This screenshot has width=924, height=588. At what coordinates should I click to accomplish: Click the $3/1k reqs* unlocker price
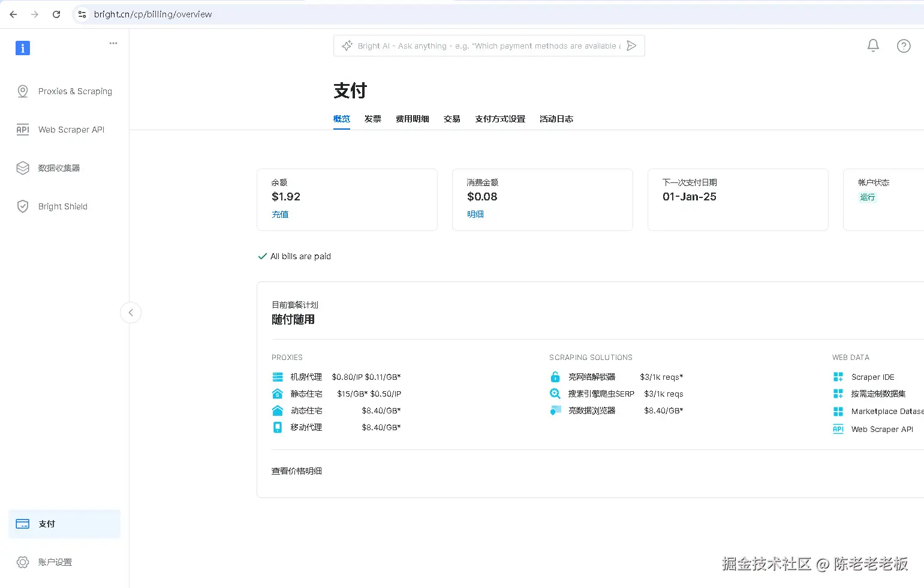pos(661,377)
